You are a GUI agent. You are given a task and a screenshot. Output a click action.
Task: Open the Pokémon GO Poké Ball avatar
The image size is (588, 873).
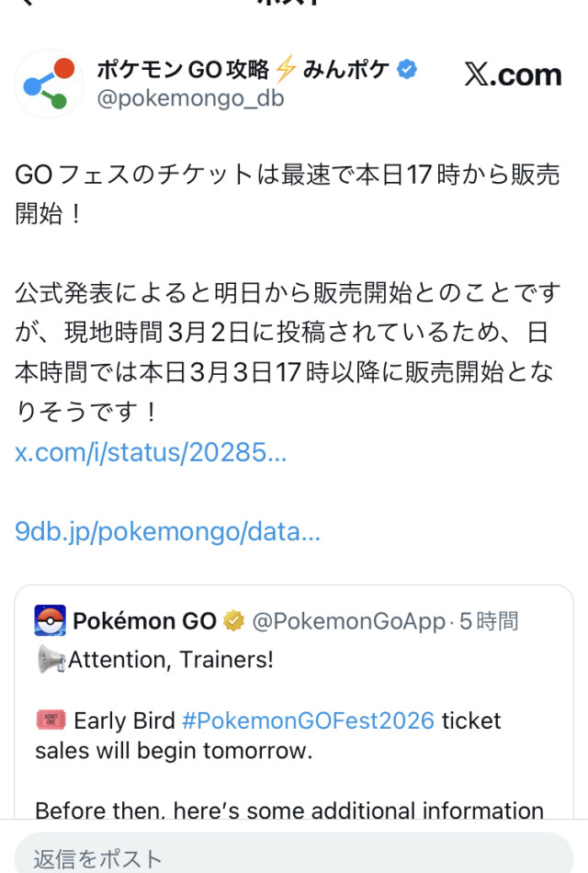[51, 620]
